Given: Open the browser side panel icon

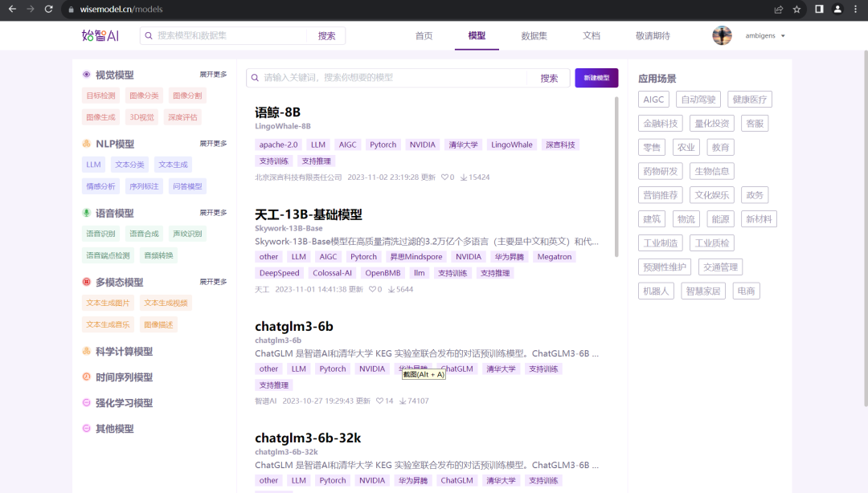Looking at the screenshot, I should [x=819, y=9].
